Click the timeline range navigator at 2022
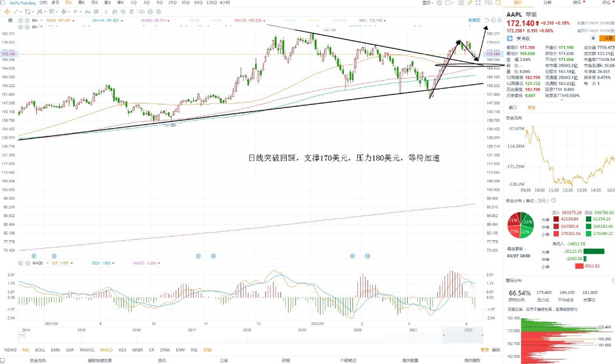This screenshot has height=364, width=615. (x=468, y=330)
